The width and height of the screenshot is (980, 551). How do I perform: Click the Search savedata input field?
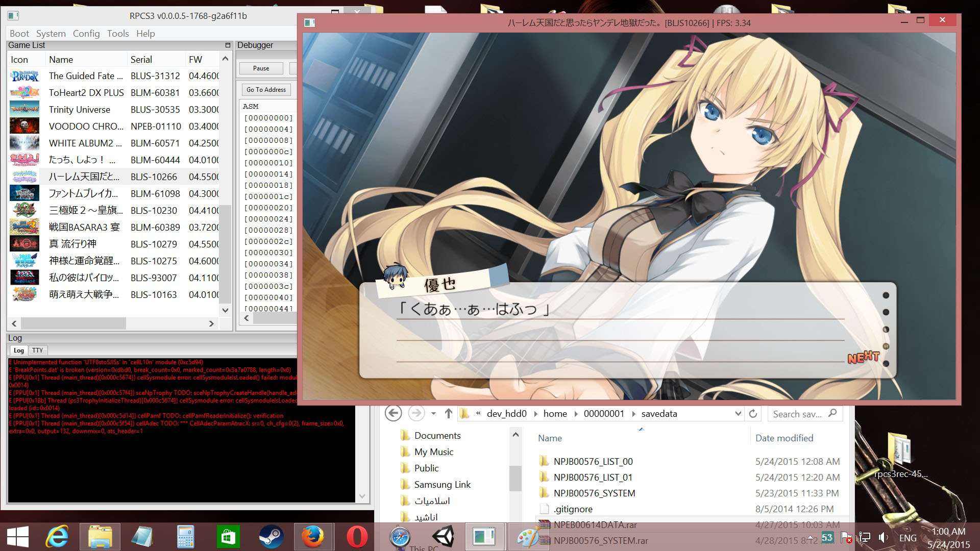(x=797, y=414)
